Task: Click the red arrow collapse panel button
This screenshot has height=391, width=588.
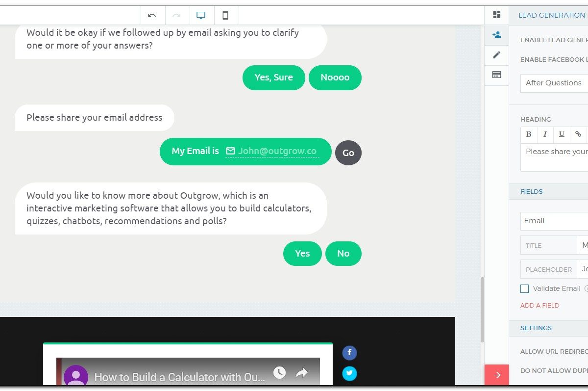Action: click(496, 375)
